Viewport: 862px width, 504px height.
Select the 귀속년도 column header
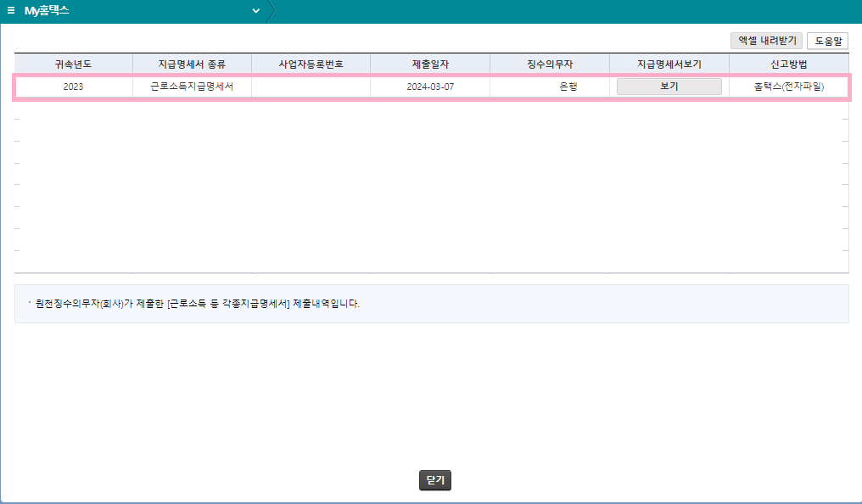coord(73,63)
